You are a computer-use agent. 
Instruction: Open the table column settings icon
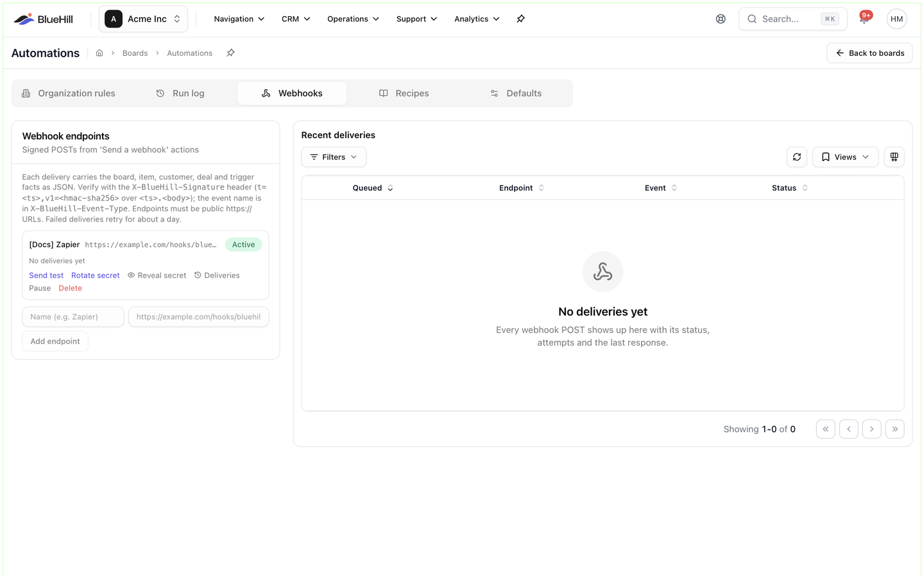(x=894, y=157)
